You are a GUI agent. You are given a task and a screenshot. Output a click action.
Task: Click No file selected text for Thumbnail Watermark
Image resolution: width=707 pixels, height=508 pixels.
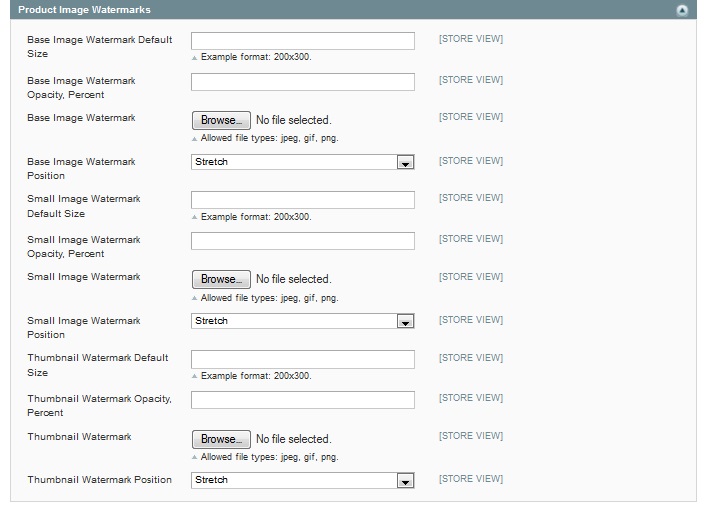coord(294,439)
